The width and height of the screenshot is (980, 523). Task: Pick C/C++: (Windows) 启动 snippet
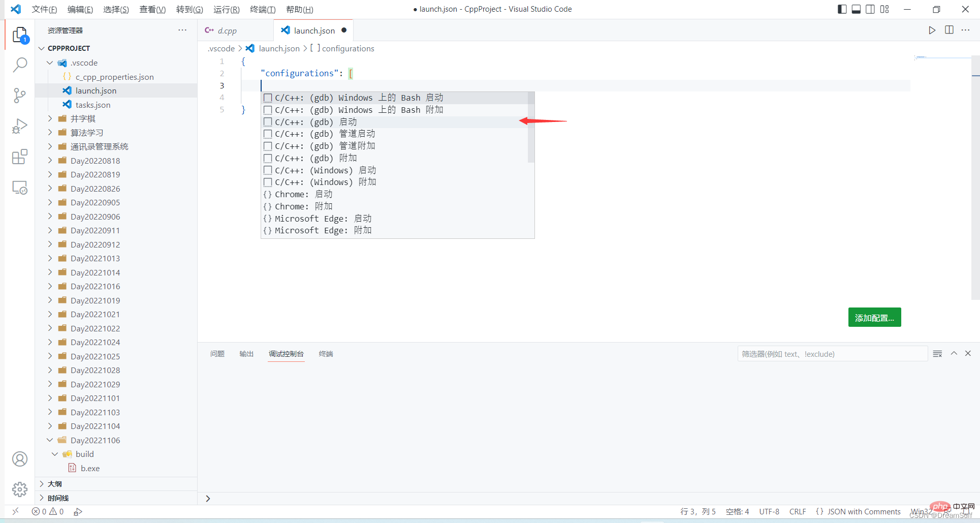click(325, 170)
